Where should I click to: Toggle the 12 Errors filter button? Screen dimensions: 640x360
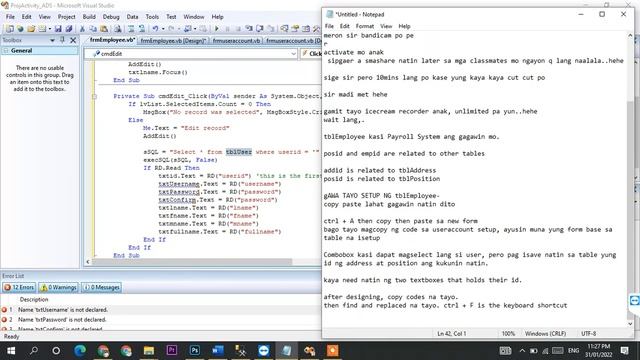pyautogui.click(x=19, y=287)
